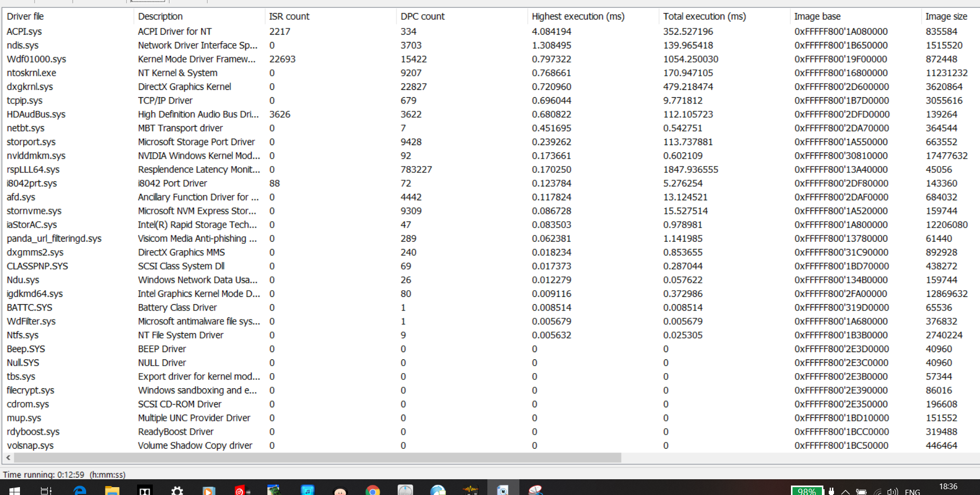Open the LatencyMon waveform taskbar icon
The image size is (980, 495).
(x=471, y=491)
